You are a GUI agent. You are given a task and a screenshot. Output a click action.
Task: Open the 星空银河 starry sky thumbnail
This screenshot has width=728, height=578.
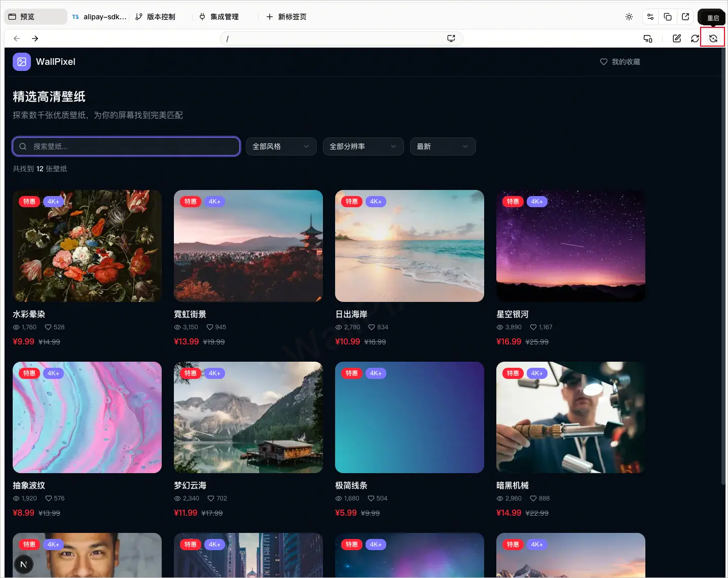click(x=571, y=246)
